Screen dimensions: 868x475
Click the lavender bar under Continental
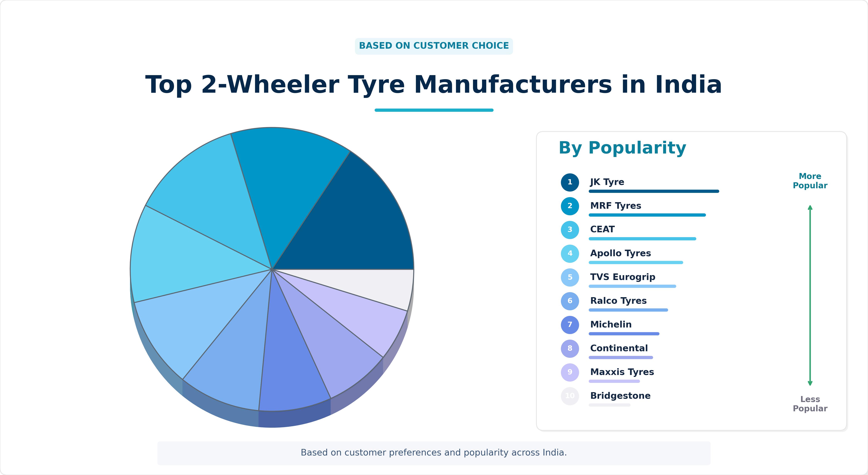[621, 358]
